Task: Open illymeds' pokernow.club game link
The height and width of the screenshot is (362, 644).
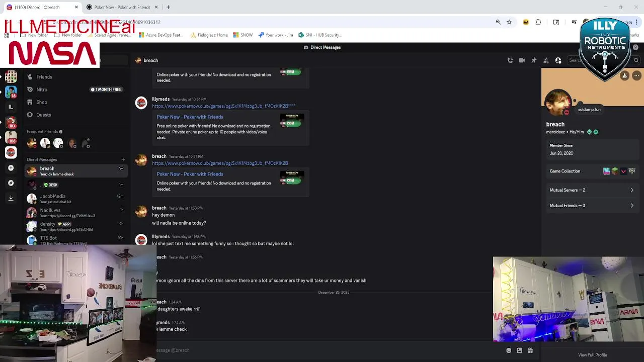Action: point(224,106)
